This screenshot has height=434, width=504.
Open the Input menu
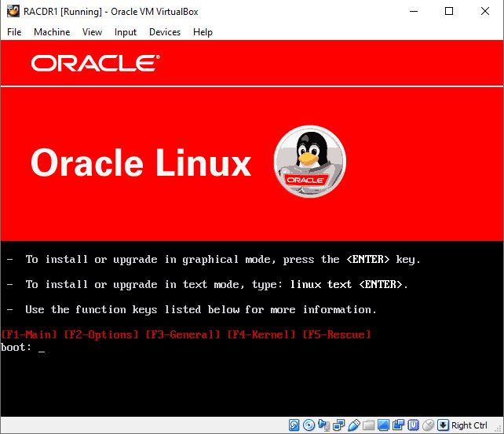[x=126, y=32]
